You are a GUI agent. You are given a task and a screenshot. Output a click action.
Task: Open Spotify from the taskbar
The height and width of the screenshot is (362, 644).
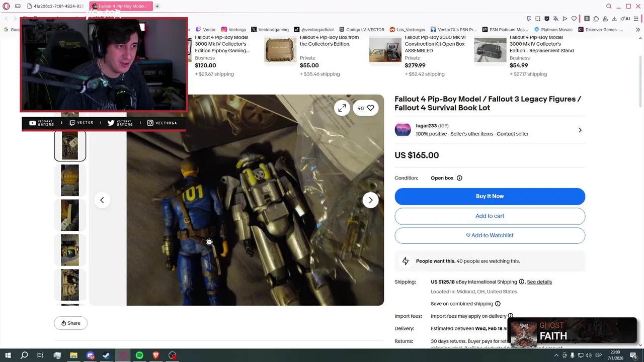tap(139, 355)
